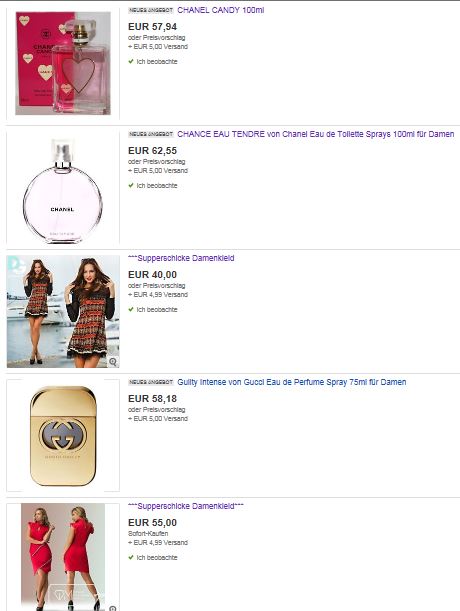
Task: Open Guilty Intense von Gucci listing link
Action: (x=292, y=382)
